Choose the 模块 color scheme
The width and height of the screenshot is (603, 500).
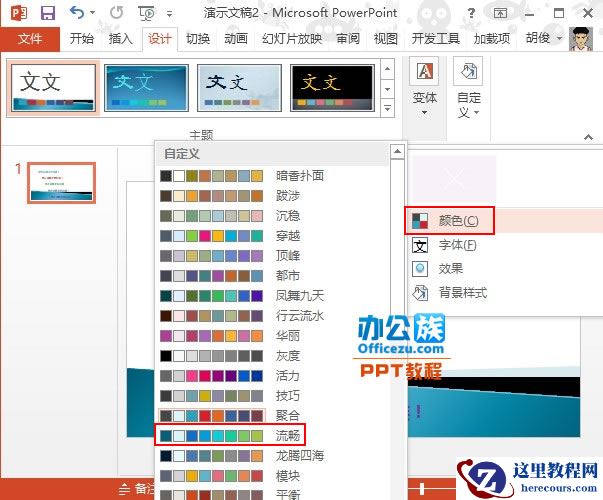tap(273, 476)
